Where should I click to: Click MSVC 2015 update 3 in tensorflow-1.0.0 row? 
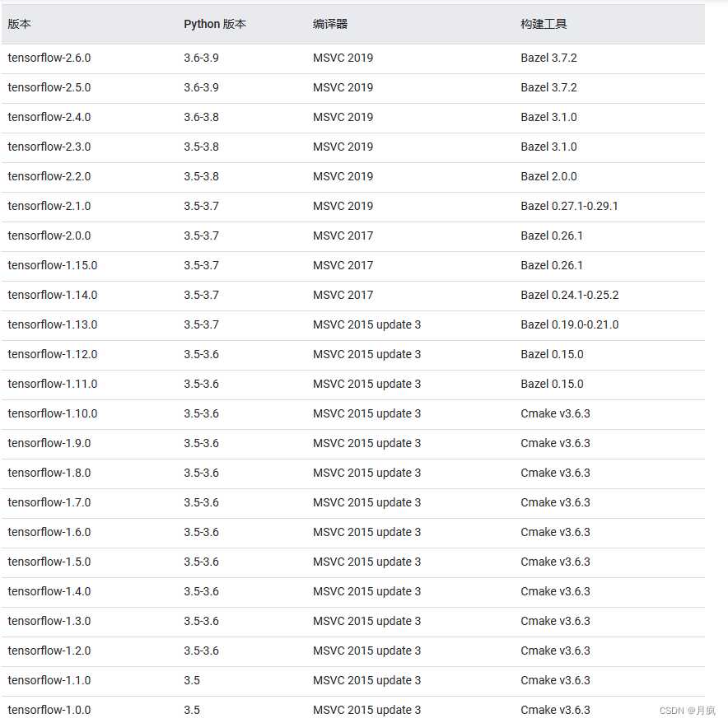click(366, 711)
